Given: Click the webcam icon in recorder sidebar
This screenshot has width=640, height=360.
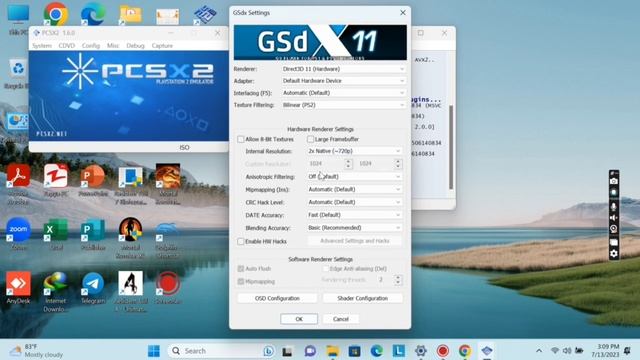Looking at the screenshot, I should (x=614, y=229).
